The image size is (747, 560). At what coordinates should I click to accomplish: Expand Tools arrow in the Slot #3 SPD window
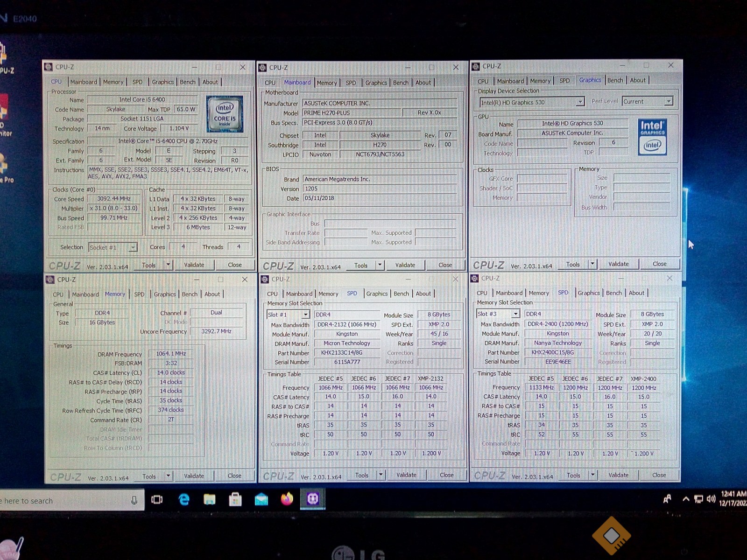click(593, 475)
